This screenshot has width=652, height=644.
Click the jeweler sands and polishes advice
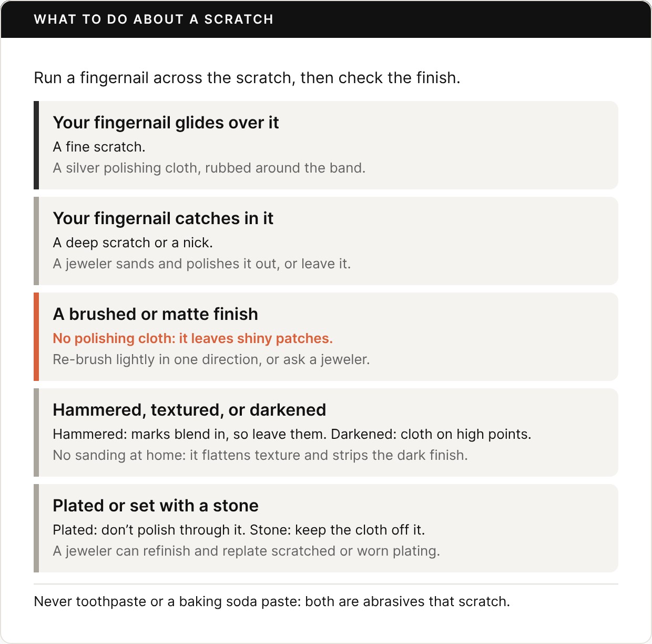tap(202, 264)
